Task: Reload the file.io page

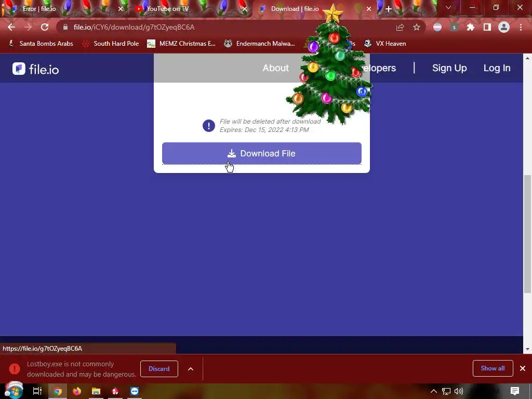Action: [45, 27]
